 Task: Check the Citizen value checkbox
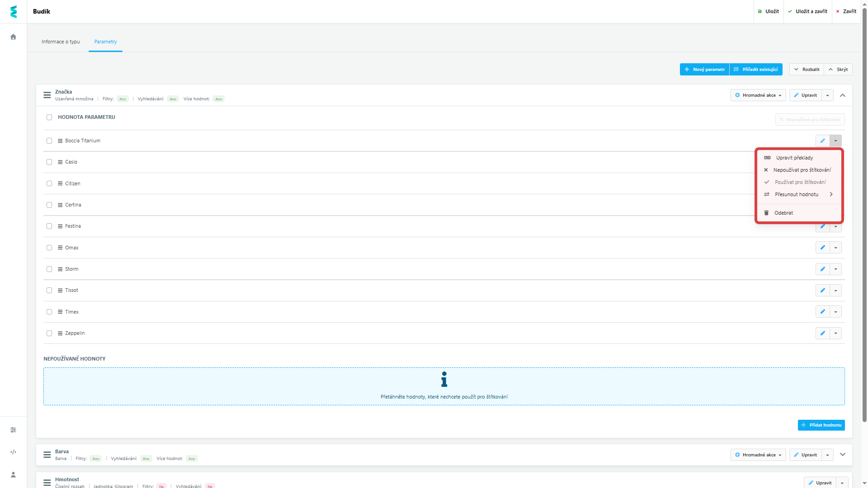coord(49,183)
